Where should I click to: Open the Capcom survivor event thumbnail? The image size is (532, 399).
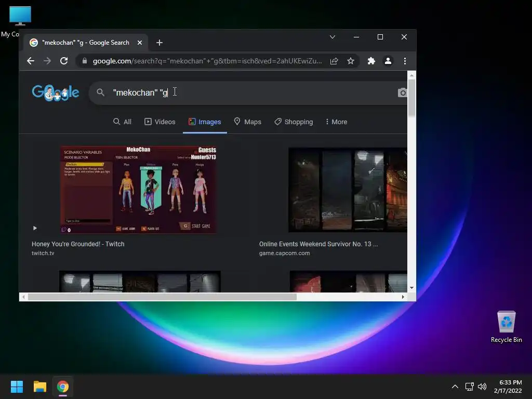(348, 190)
